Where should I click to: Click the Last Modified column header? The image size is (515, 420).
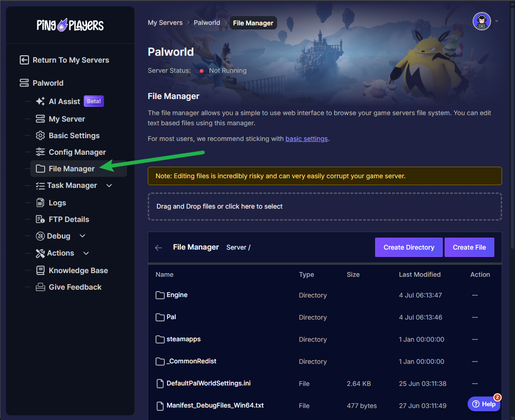point(419,274)
